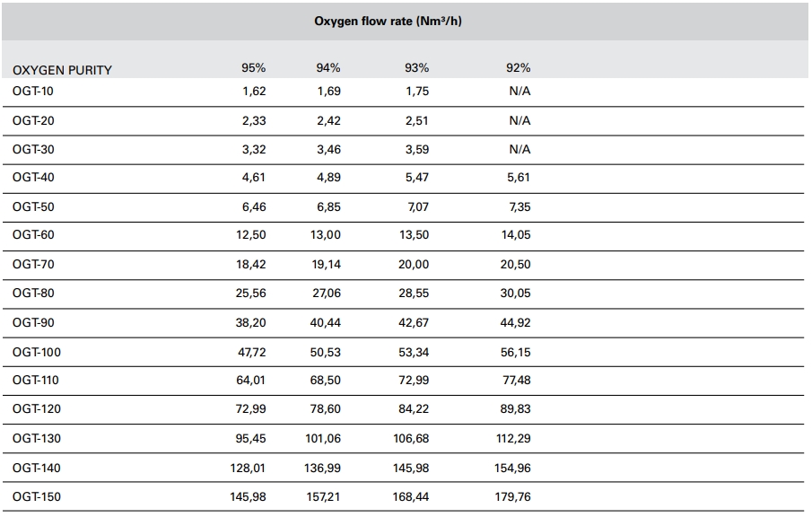Select the OGT-150 row label
812x517 pixels.
tap(37, 496)
